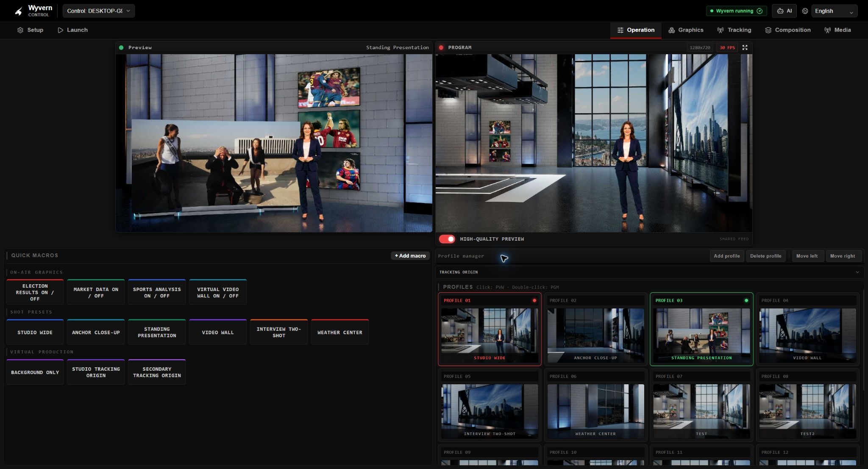
Task: Switch to the Operation tab
Action: point(636,30)
